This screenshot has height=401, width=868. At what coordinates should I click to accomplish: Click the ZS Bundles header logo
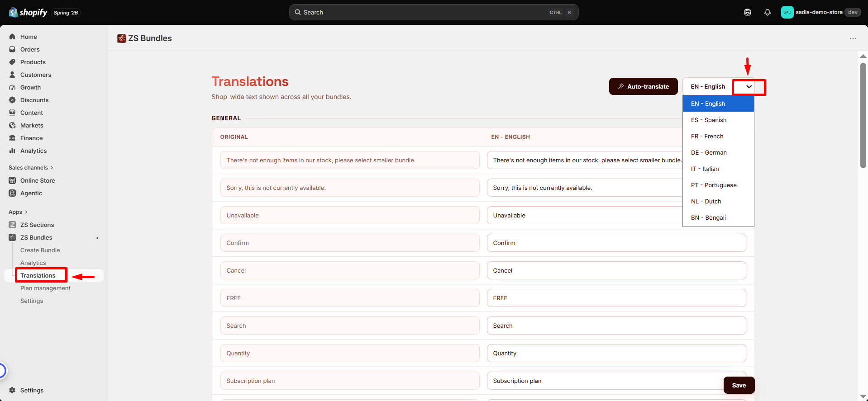tap(121, 38)
